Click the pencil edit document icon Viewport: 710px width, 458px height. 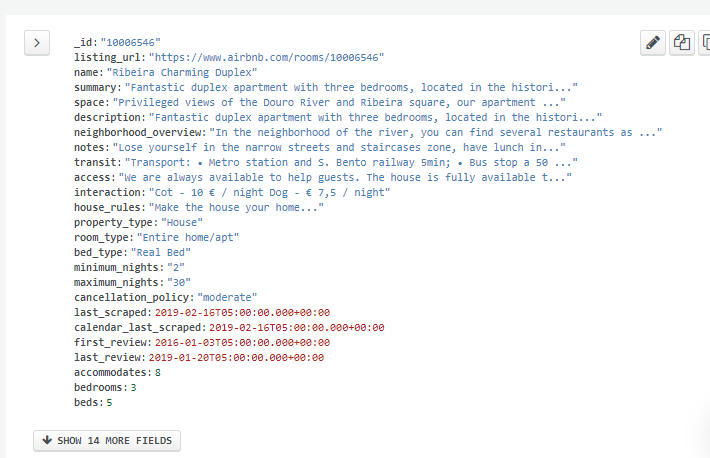(x=652, y=43)
